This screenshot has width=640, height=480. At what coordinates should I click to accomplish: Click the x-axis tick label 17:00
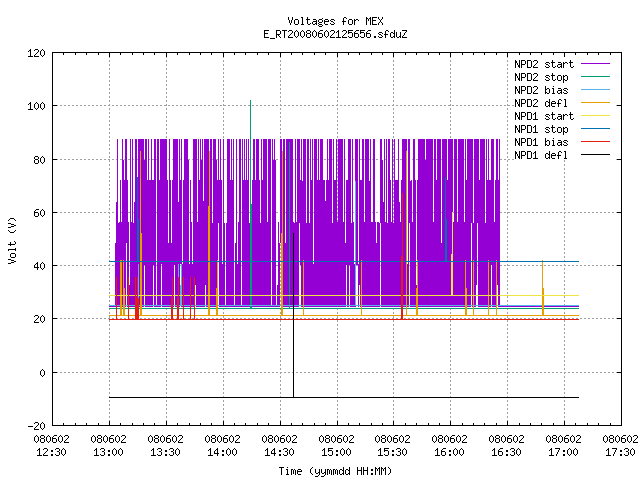point(563,452)
